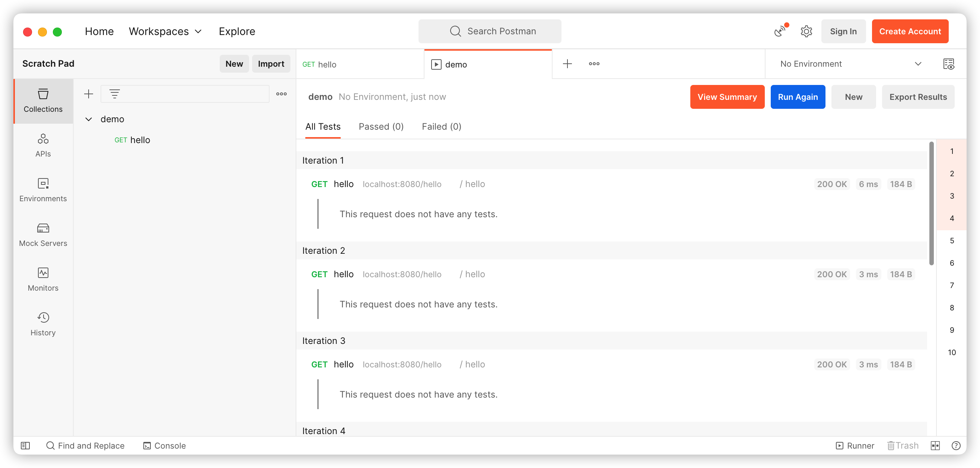This screenshot has height=468, width=980.
Task: Open the Collections sidebar panel
Action: pyautogui.click(x=43, y=101)
